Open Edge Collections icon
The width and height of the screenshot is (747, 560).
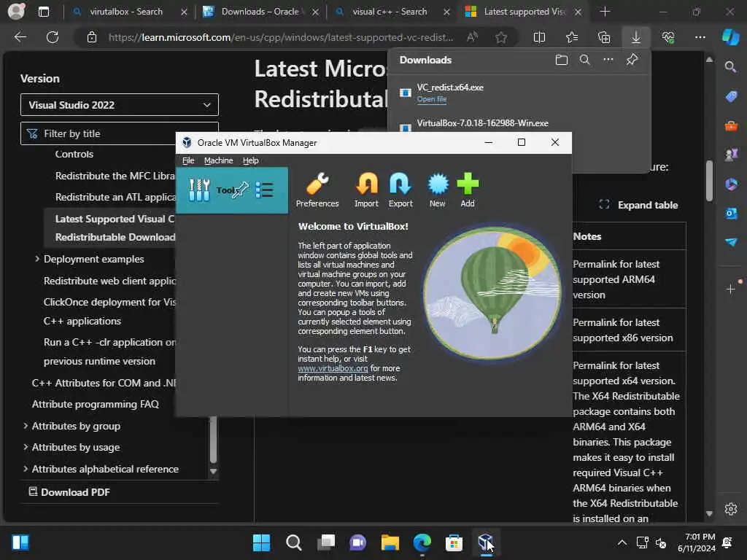tap(604, 37)
